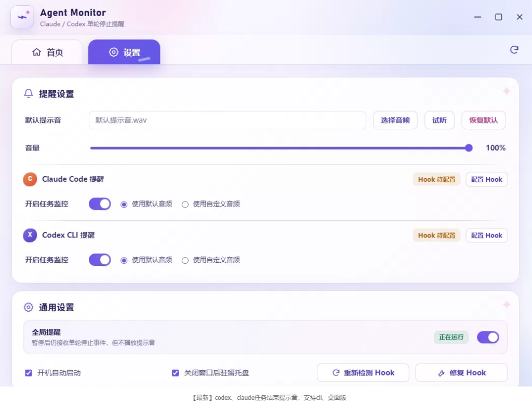The height and width of the screenshot is (403, 532).
Task: Click the refresh icon at top right
Action: coord(514,50)
